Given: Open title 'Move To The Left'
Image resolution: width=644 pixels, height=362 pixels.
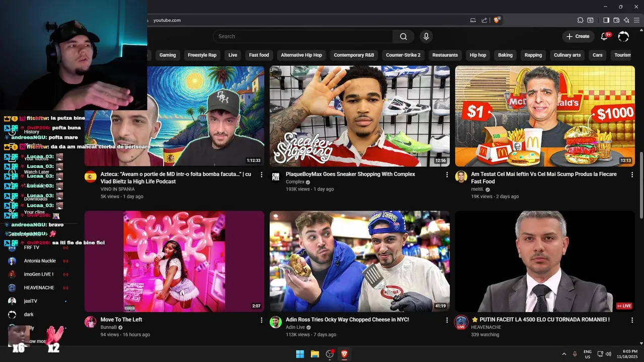Looking at the screenshot, I should pos(121,319).
